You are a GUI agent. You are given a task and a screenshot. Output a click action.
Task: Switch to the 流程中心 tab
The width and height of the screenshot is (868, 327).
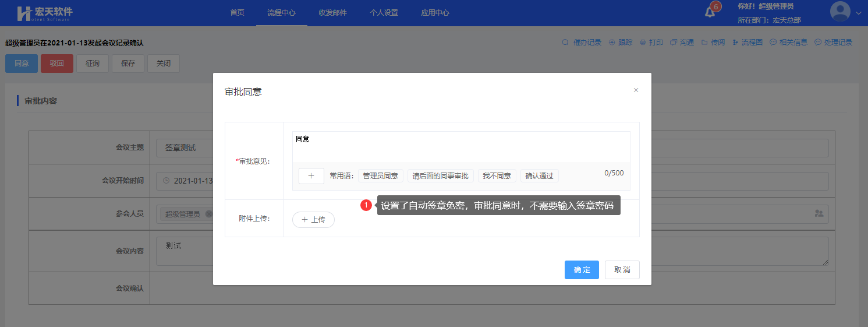coord(281,13)
